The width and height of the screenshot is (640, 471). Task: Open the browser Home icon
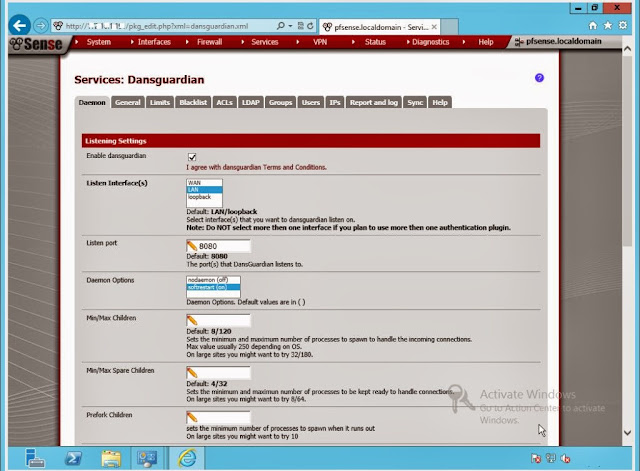pyautogui.click(x=593, y=25)
